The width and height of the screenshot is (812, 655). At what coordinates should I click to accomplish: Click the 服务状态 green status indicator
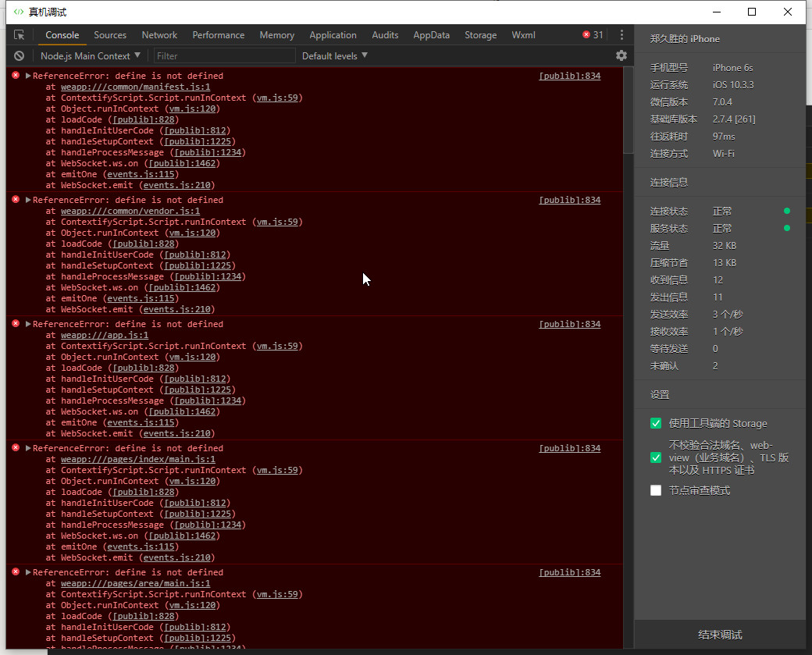point(787,228)
